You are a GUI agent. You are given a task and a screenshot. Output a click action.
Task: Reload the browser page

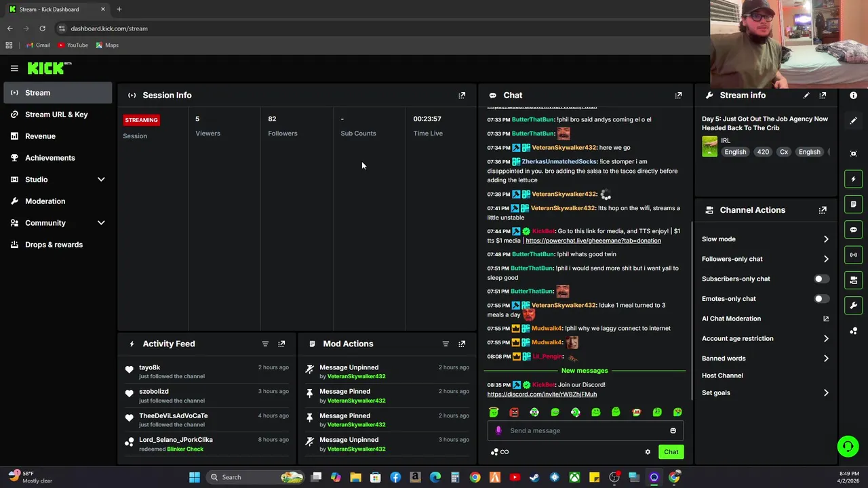[42, 28]
